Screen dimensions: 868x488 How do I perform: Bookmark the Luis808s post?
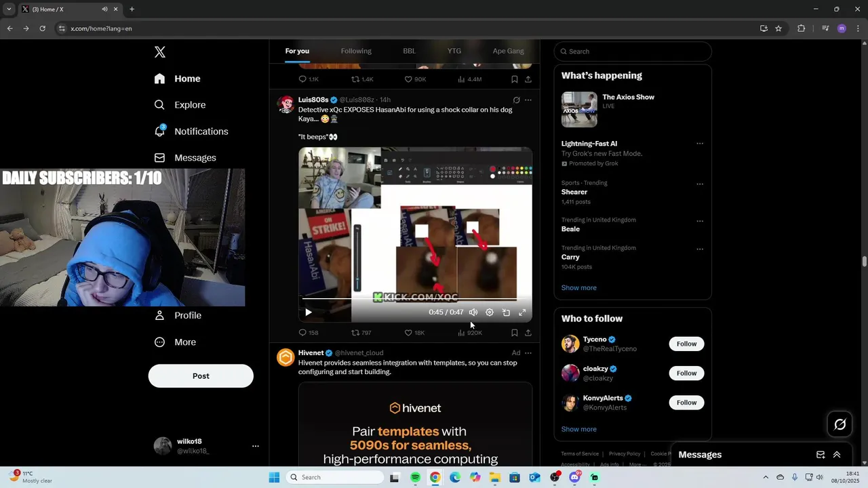(x=515, y=333)
